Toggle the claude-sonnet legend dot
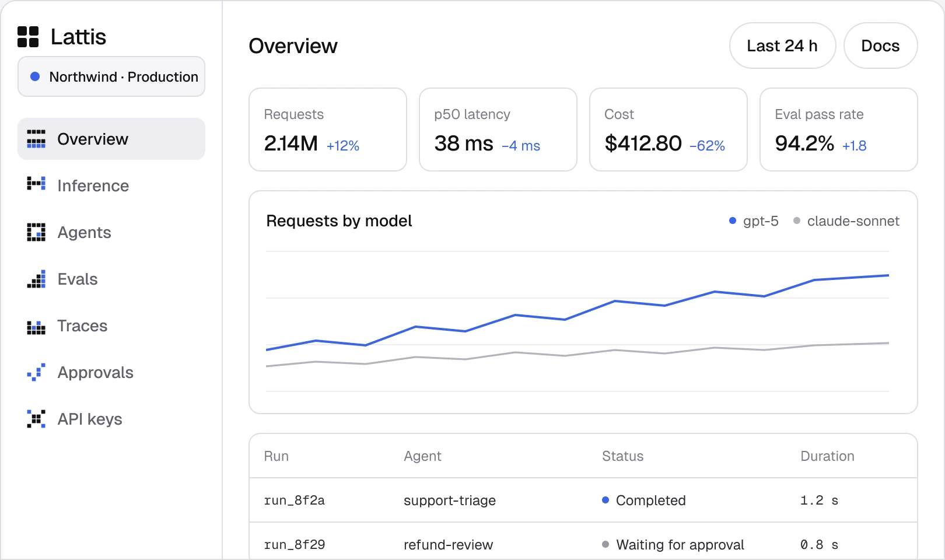Image resolution: width=945 pixels, height=560 pixels. tap(797, 220)
